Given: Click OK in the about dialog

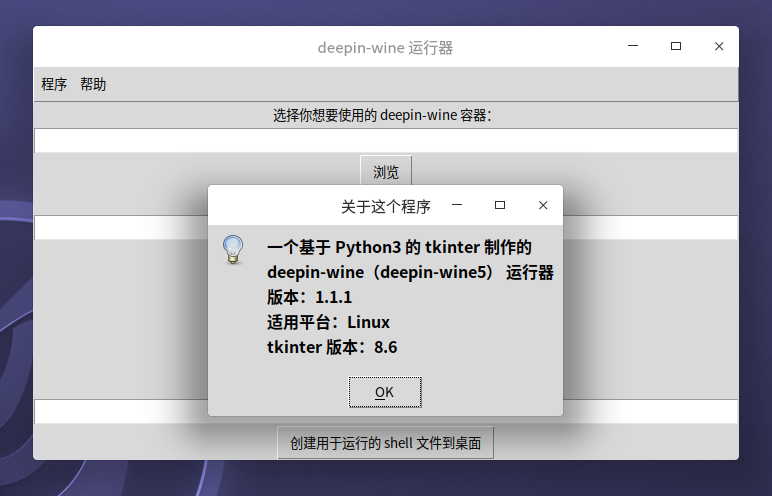Looking at the screenshot, I should tap(385, 392).
